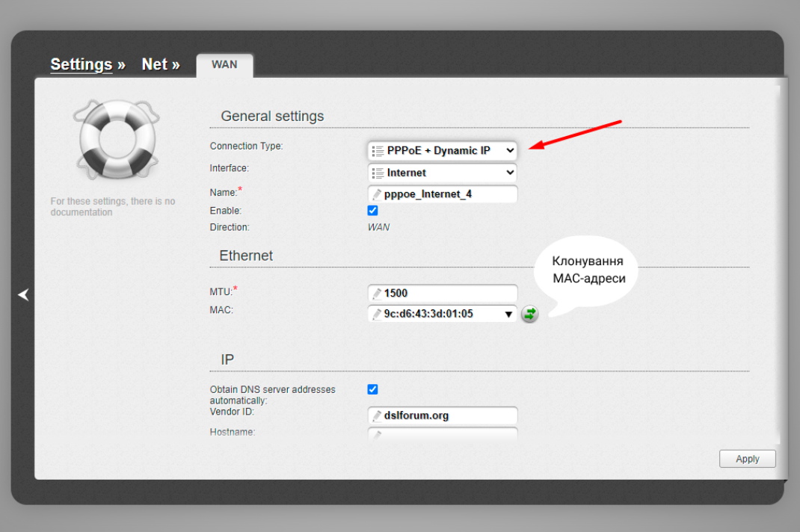Toggle the Enable checkbox
The image size is (800, 532).
tap(373, 211)
